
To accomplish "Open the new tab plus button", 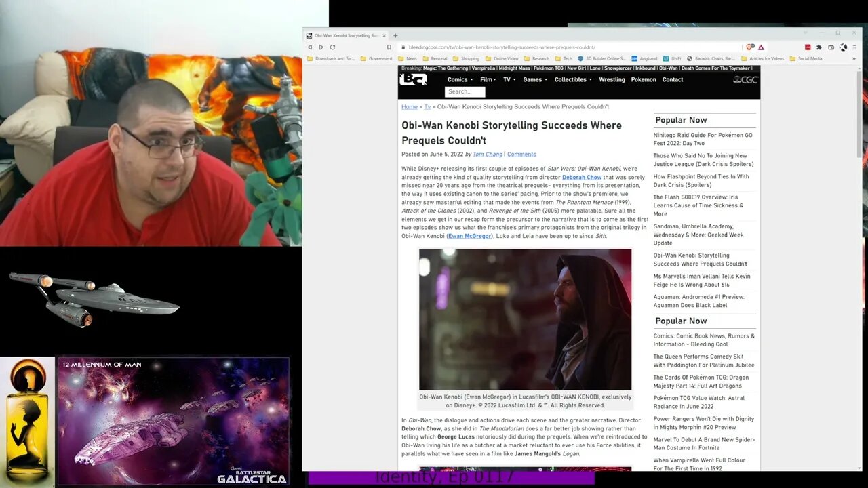I will coord(395,35).
